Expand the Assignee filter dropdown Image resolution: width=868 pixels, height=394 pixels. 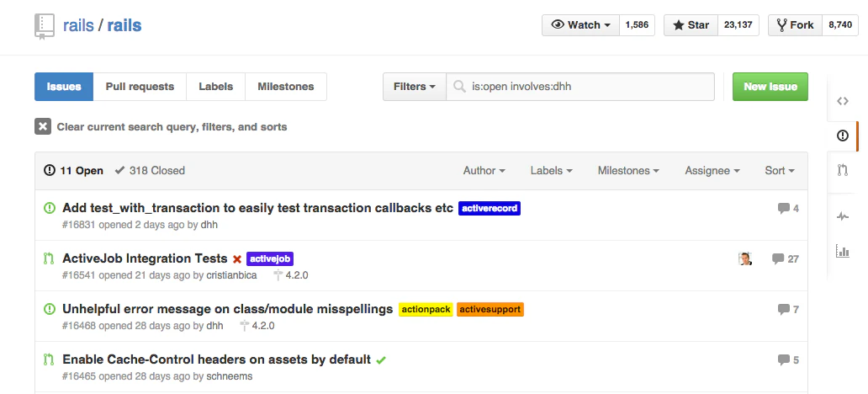[712, 171]
